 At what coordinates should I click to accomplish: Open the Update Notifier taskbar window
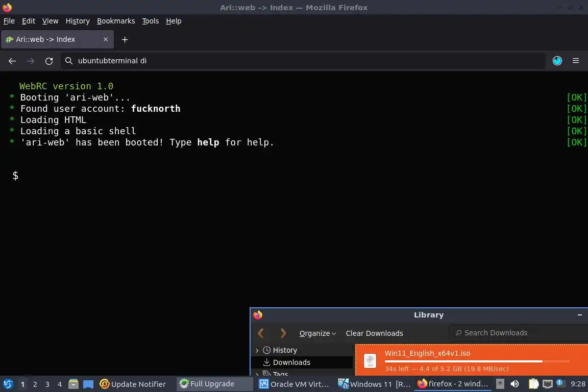pyautogui.click(x=133, y=384)
